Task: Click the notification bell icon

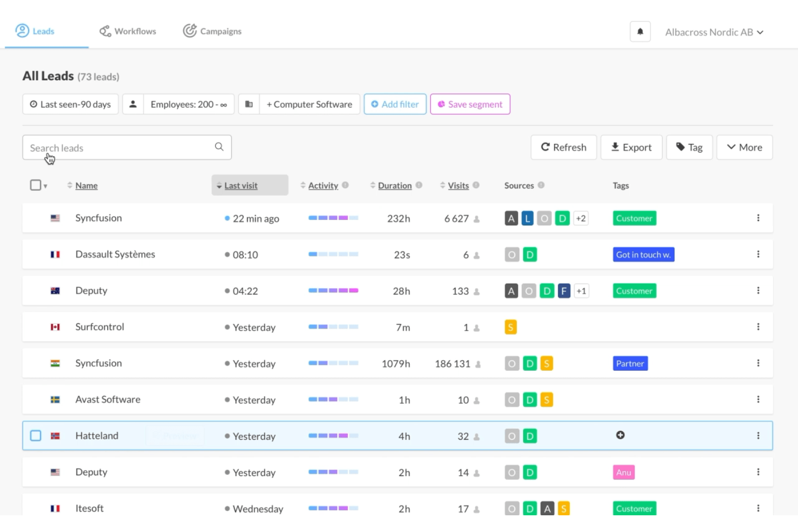Action: (640, 32)
